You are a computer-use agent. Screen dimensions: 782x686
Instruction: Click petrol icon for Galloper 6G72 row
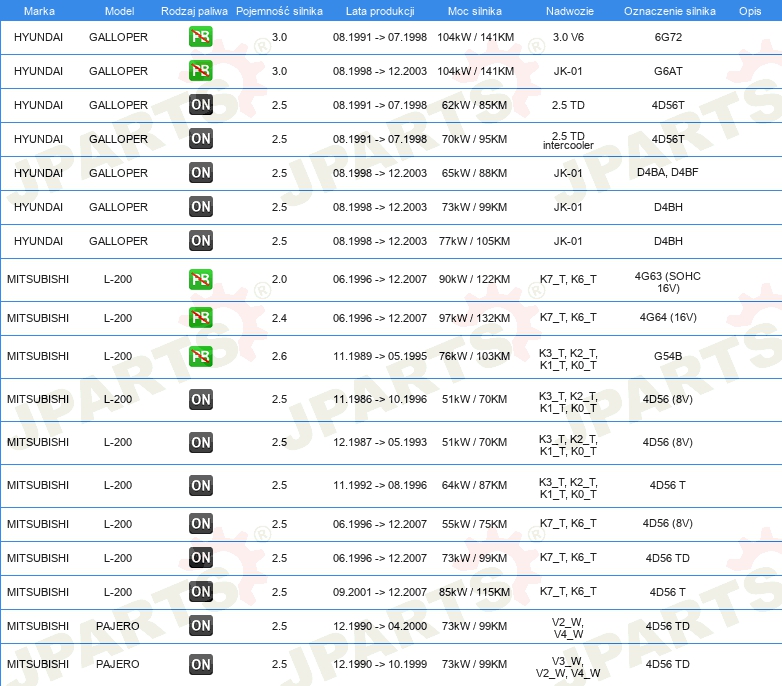point(200,37)
